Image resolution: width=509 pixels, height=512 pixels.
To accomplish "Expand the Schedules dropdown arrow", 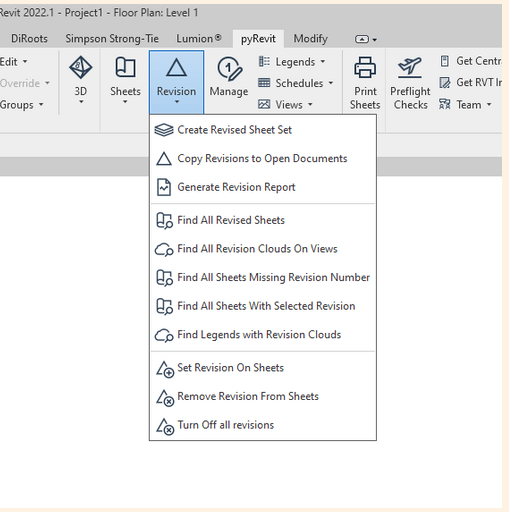I will click(331, 83).
